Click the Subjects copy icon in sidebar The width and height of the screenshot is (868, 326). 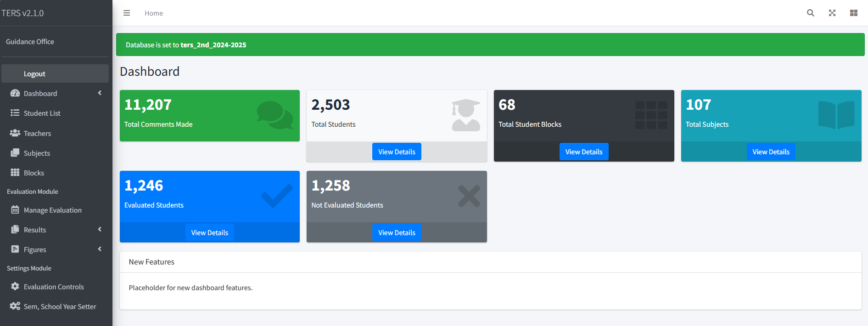click(15, 153)
